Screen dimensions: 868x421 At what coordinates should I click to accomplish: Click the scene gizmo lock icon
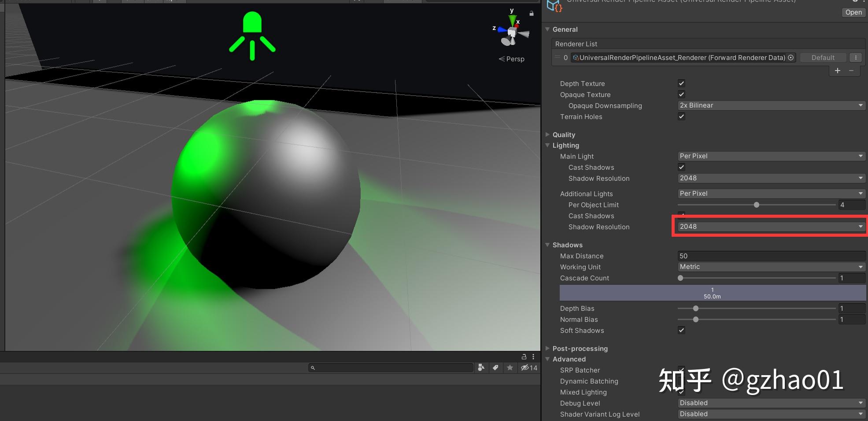(x=532, y=14)
